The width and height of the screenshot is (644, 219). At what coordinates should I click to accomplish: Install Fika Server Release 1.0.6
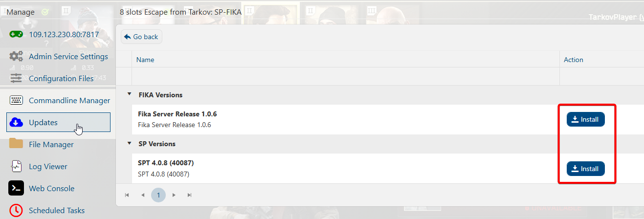tap(585, 119)
